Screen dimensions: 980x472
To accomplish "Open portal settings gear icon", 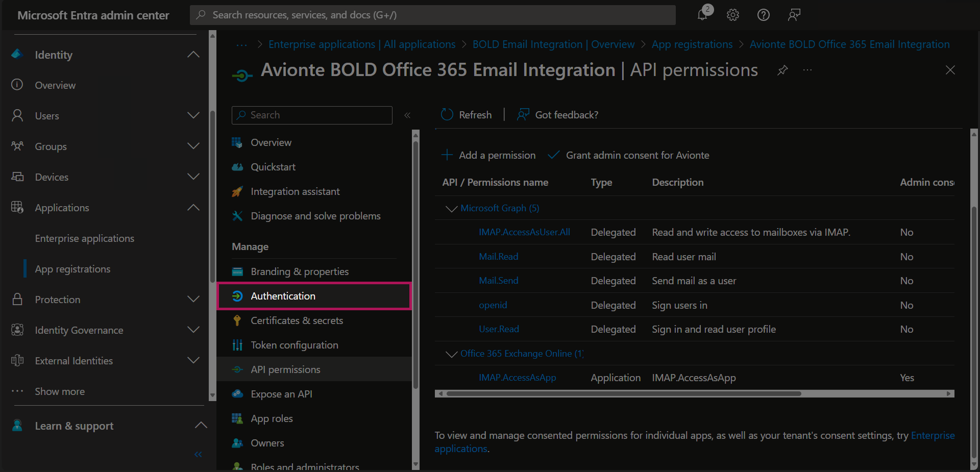I will click(x=733, y=15).
